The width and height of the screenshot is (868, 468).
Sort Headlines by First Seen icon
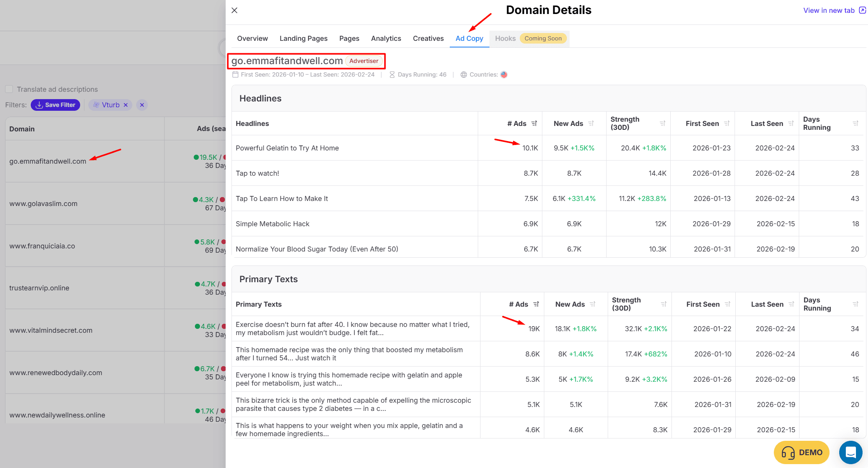[x=726, y=124]
